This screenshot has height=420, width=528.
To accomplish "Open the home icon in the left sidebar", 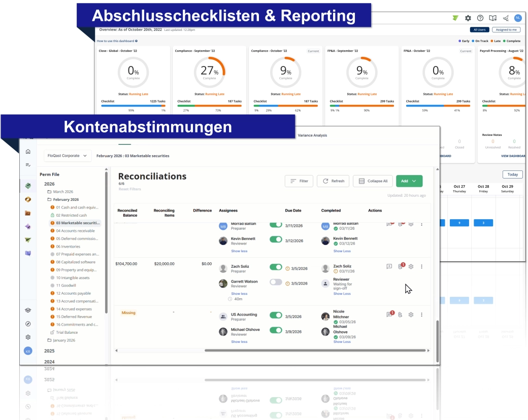I will [28, 152].
